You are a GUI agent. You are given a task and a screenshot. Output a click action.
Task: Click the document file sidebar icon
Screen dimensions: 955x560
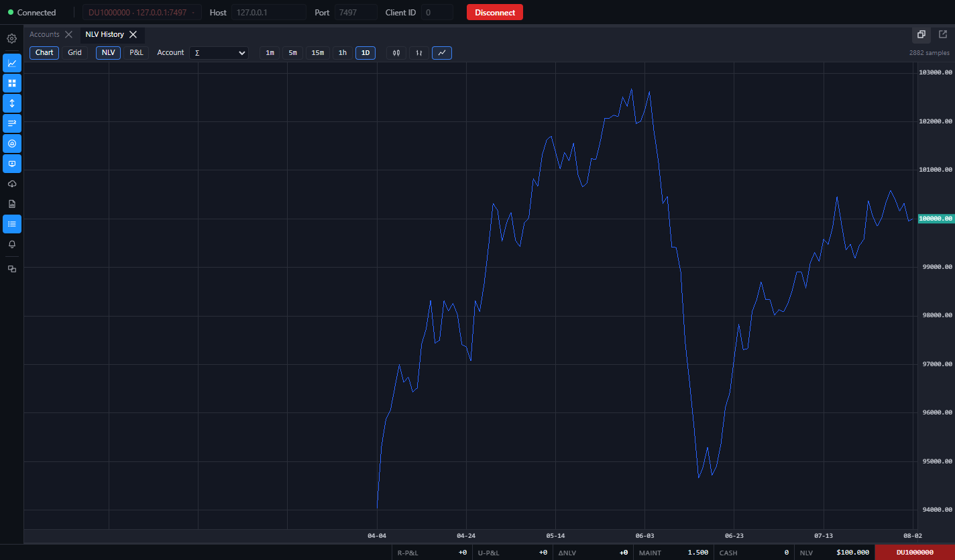12,204
